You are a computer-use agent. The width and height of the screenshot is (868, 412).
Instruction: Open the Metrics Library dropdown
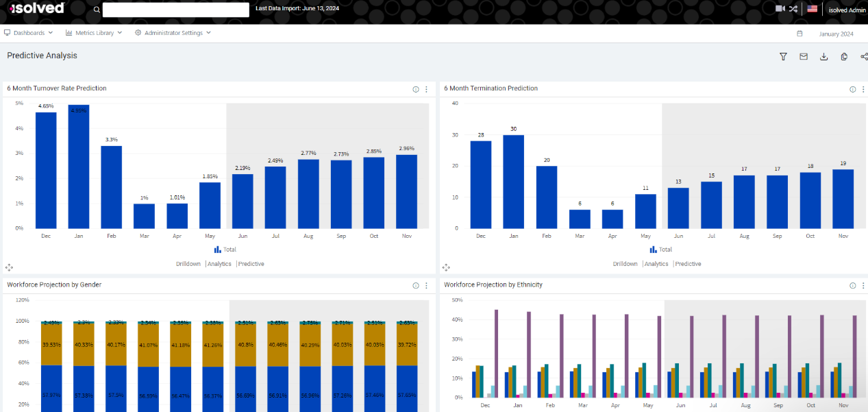[x=94, y=33]
